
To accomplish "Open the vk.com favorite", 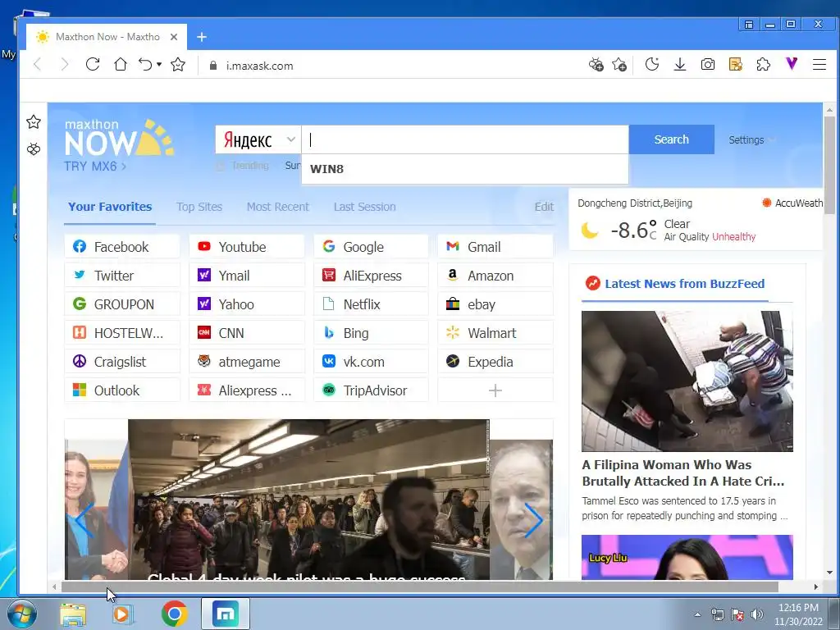I will click(x=372, y=362).
